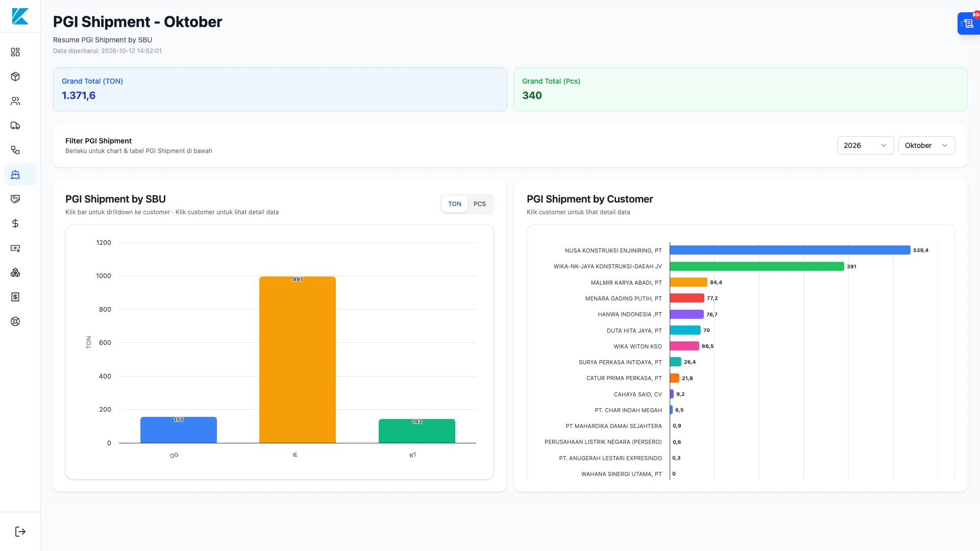Image resolution: width=980 pixels, height=551 pixels.
Task: Open the notification scroll button with badge
Action: point(968,23)
